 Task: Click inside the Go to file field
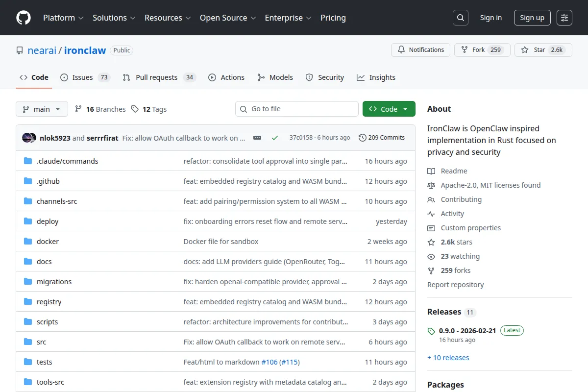coord(296,109)
